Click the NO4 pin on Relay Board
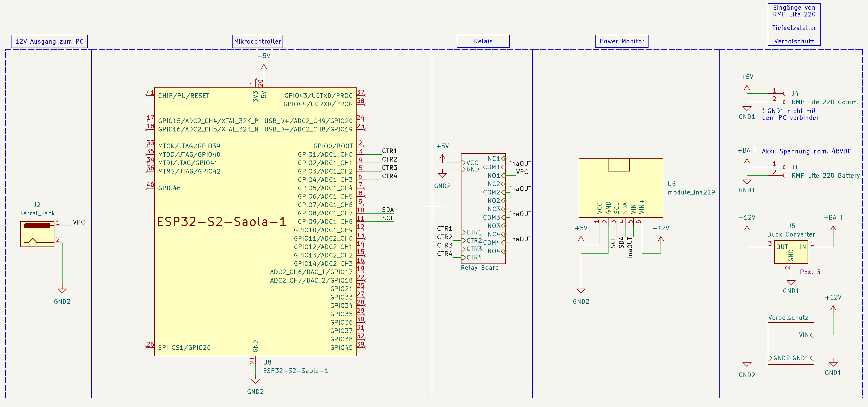 [x=504, y=251]
